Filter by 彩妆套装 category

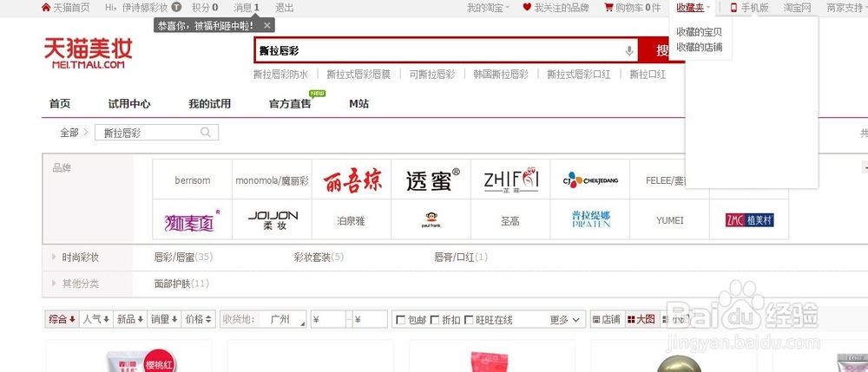click(x=319, y=257)
